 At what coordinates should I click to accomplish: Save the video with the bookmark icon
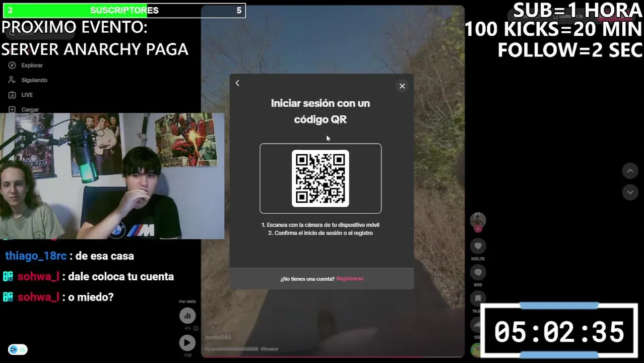tap(478, 298)
